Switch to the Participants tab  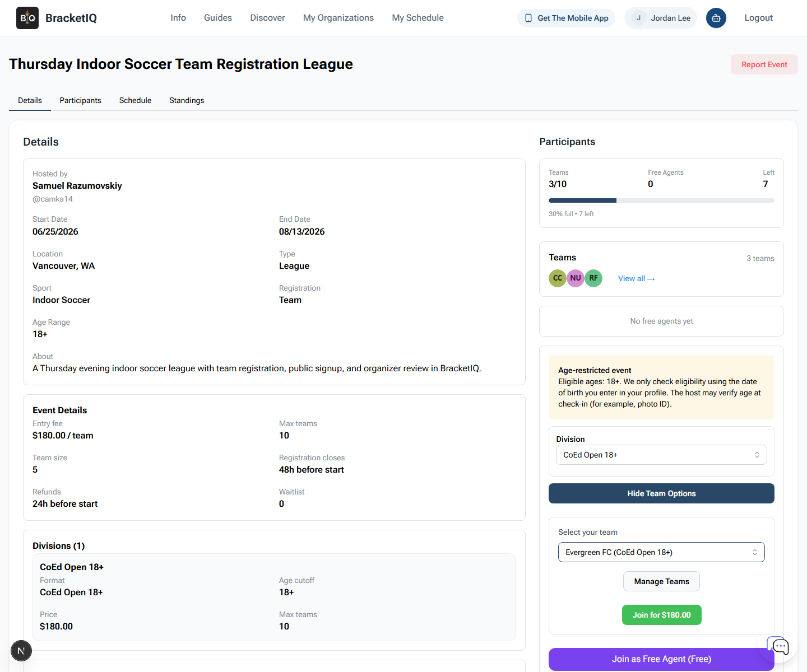coord(81,100)
